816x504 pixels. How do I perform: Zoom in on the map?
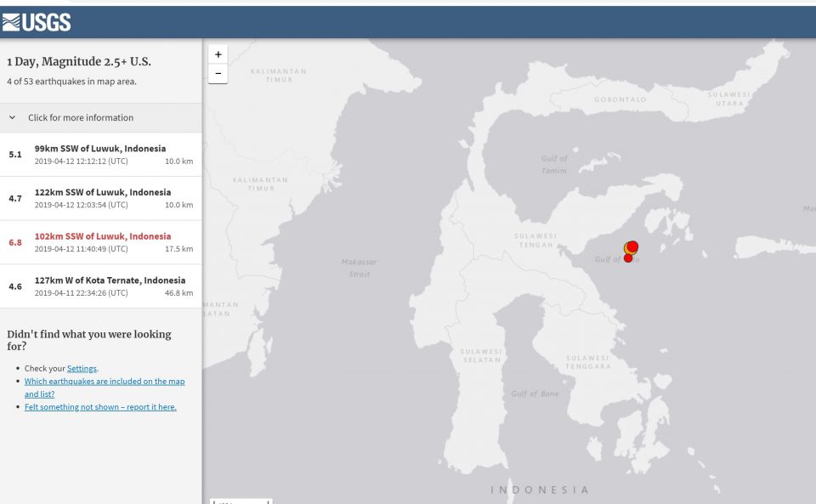click(218, 54)
